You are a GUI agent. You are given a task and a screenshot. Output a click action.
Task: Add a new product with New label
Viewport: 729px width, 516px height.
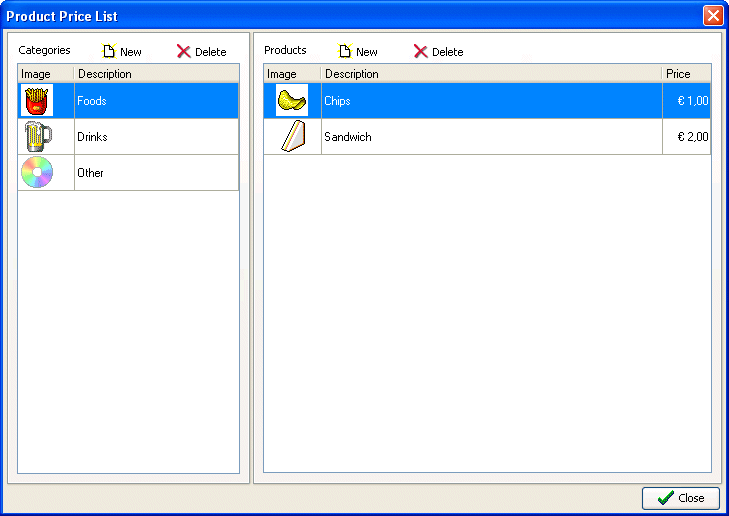click(367, 52)
